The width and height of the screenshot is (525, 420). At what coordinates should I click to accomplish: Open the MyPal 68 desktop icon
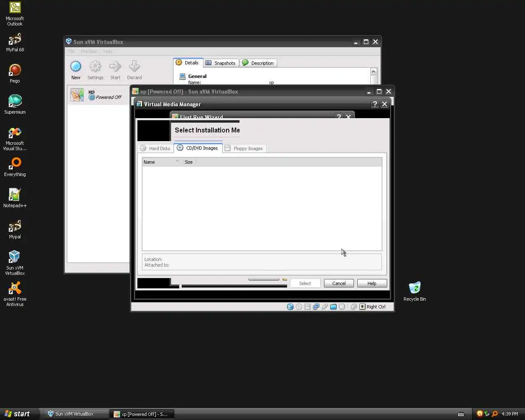pyautogui.click(x=15, y=43)
